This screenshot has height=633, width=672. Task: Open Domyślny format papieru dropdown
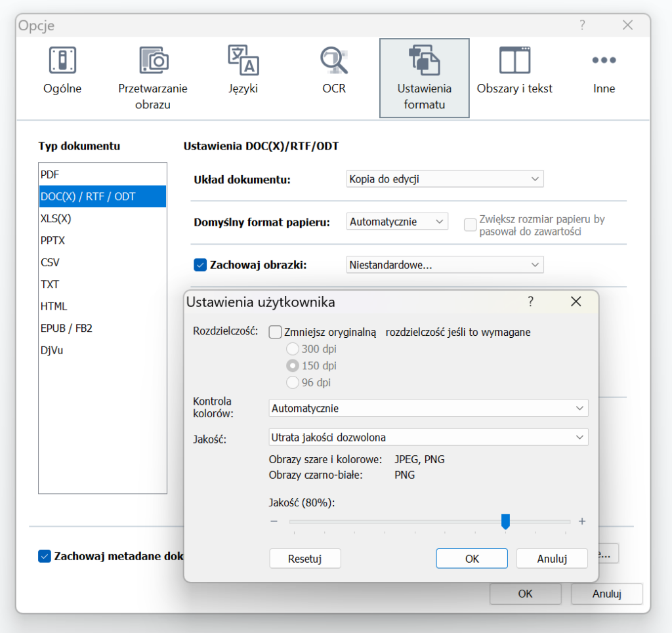pyautogui.click(x=397, y=222)
